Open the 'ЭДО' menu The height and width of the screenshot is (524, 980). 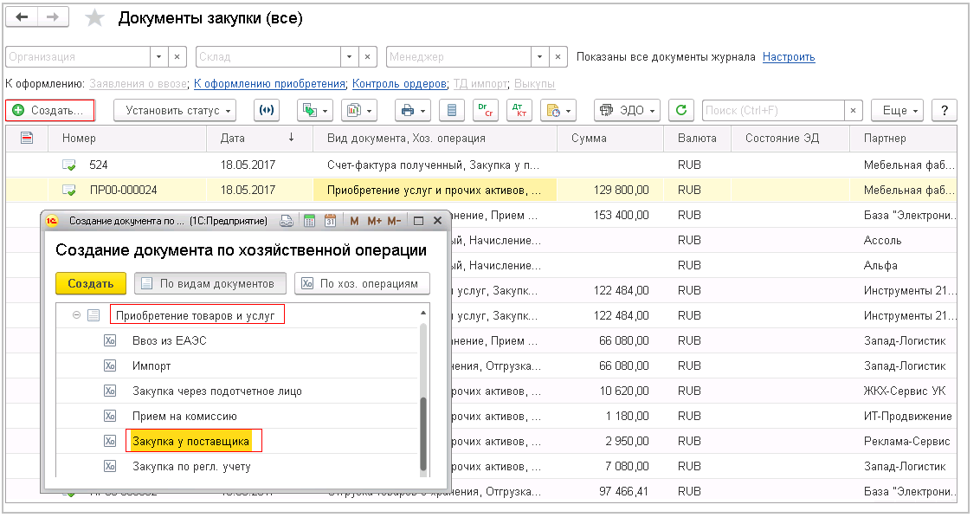tap(628, 111)
